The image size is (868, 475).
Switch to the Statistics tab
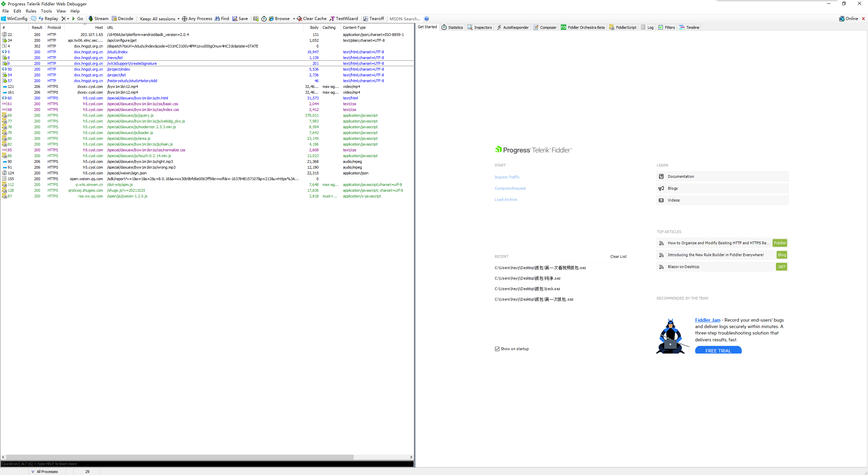pos(452,27)
